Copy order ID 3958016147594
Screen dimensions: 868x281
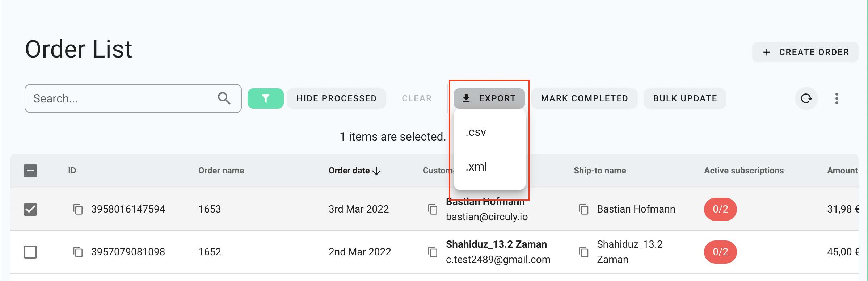point(78,209)
